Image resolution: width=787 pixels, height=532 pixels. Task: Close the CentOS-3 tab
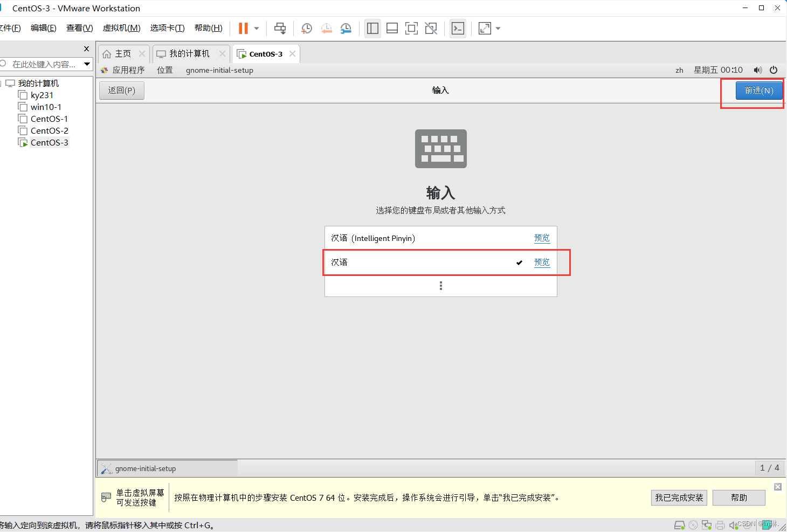pyautogui.click(x=292, y=54)
